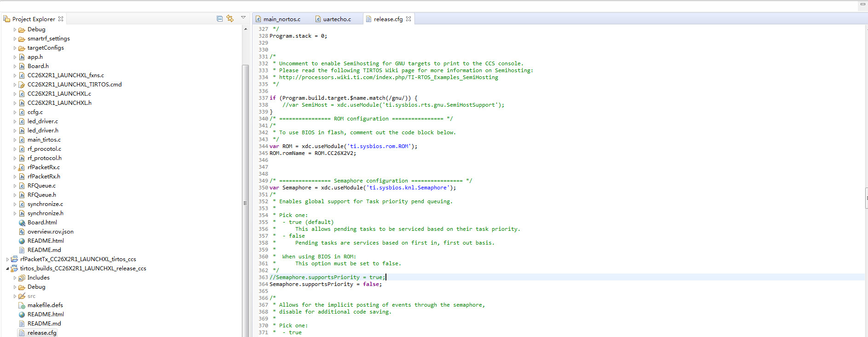
Task: Click the Includes node icon
Action: coord(22,278)
